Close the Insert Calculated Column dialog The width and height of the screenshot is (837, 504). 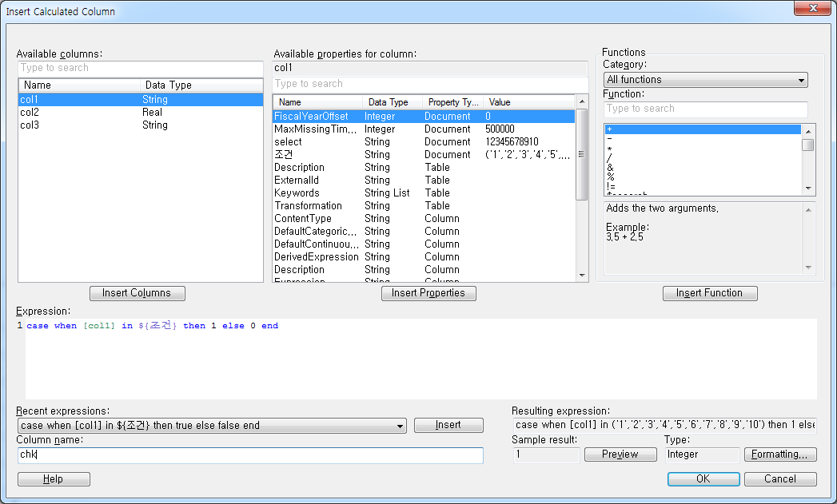click(812, 8)
